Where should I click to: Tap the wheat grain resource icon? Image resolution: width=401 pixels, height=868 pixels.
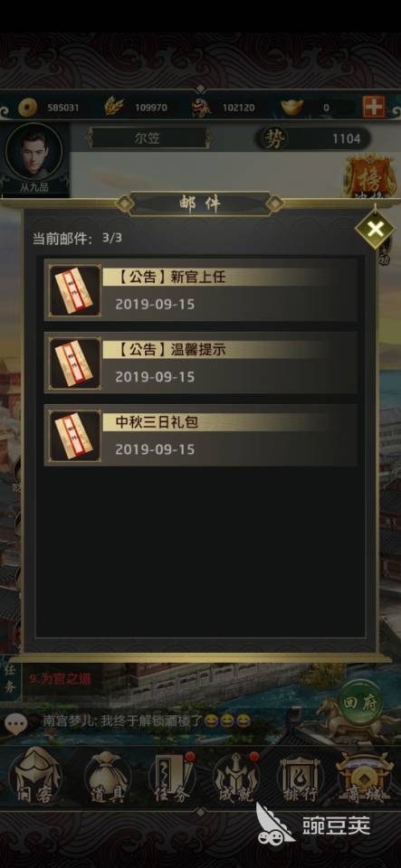point(114,107)
